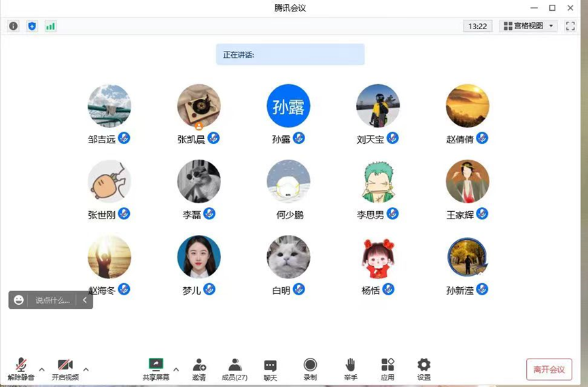
Task: Click the 离开会议 leave meeting button
Action: pyautogui.click(x=549, y=369)
